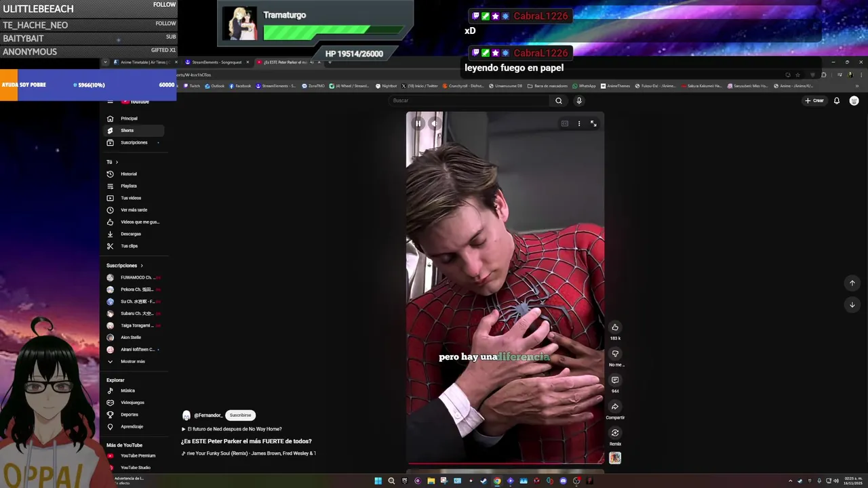The height and width of the screenshot is (488, 868).
Task: Open Taiga Toragami subscription
Action: click(134, 325)
